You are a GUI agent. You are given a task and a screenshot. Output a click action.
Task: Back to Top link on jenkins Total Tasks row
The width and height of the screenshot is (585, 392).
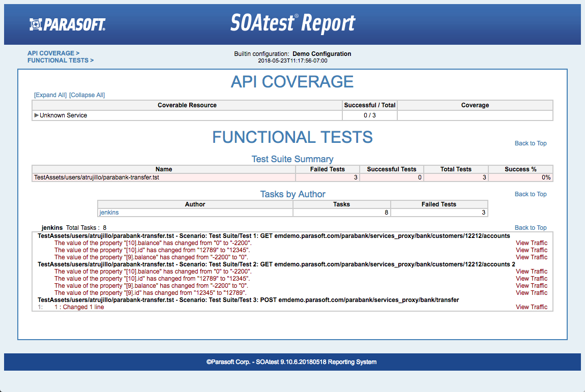(x=531, y=227)
